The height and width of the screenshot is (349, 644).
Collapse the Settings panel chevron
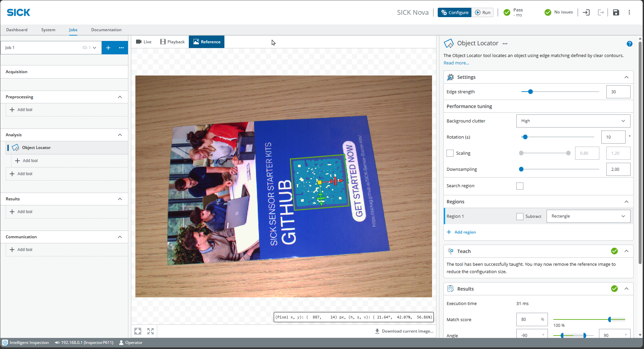(627, 77)
